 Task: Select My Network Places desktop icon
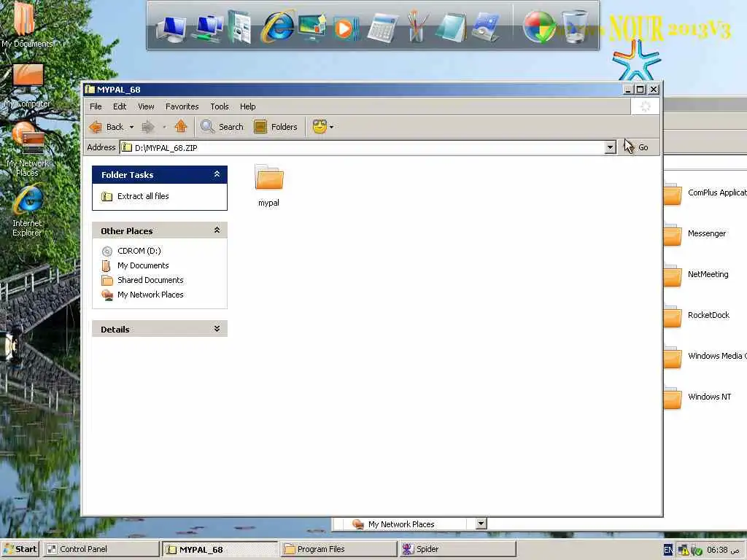point(27,149)
